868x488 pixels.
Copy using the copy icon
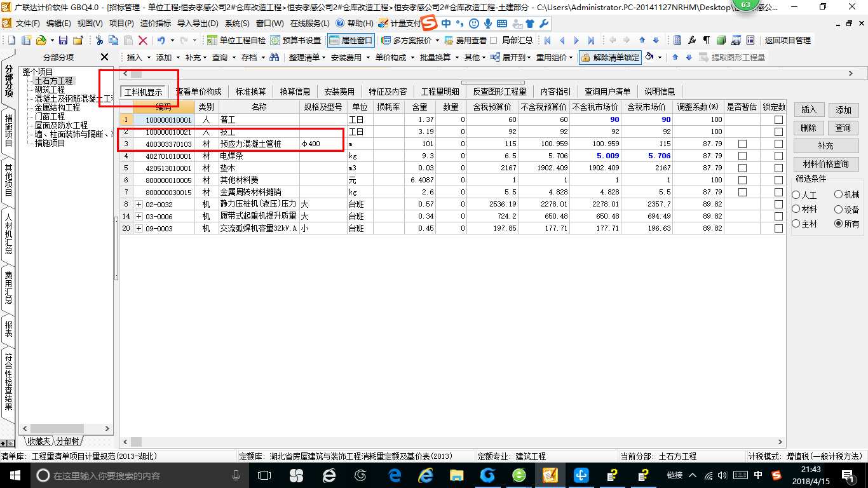[x=114, y=40]
